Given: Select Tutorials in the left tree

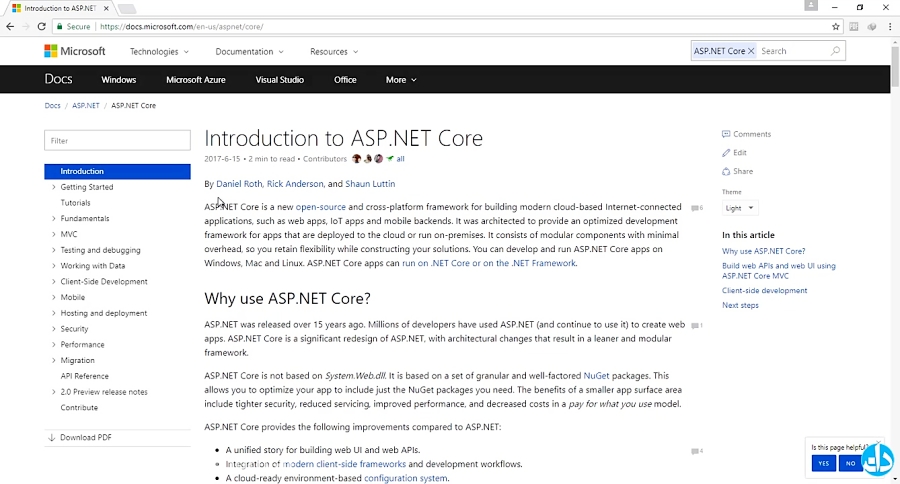Looking at the screenshot, I should 75,203.
